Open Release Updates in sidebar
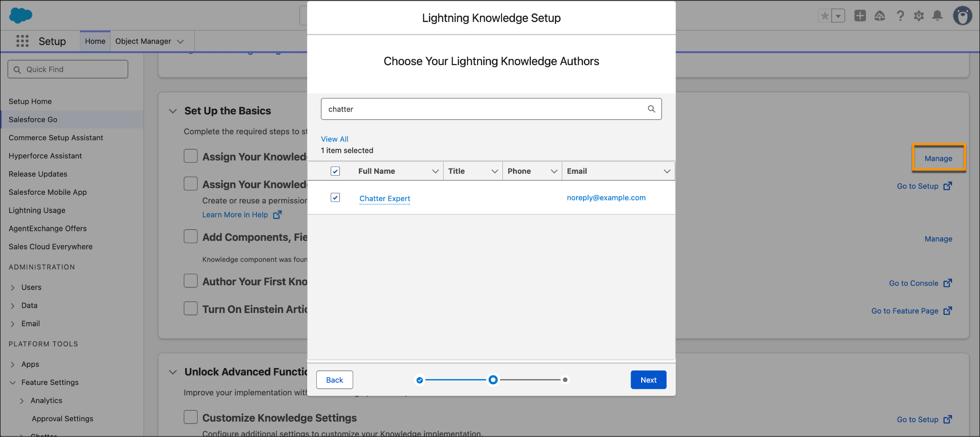 click(38, 174)
